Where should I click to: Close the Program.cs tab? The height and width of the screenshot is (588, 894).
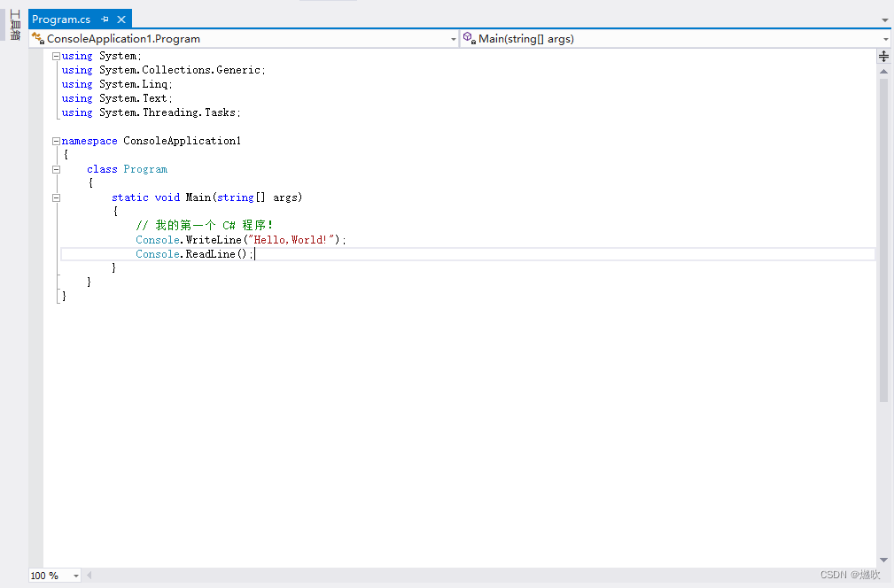coord(121,19)
